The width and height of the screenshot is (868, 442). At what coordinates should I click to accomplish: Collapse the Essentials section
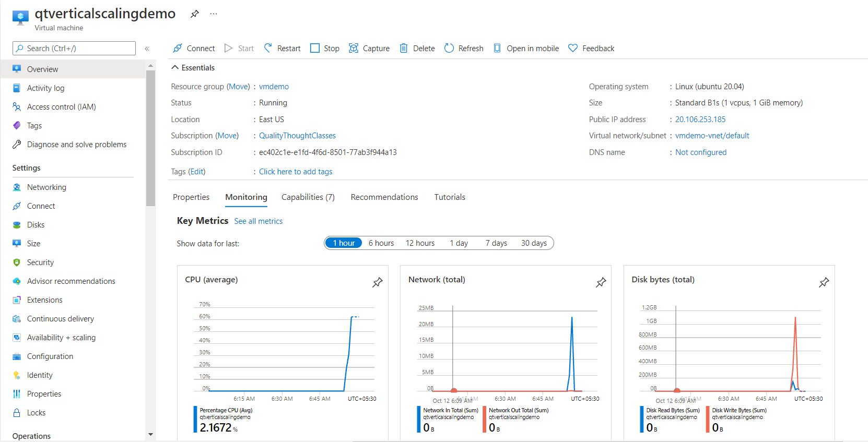click(x=193, y=68)
